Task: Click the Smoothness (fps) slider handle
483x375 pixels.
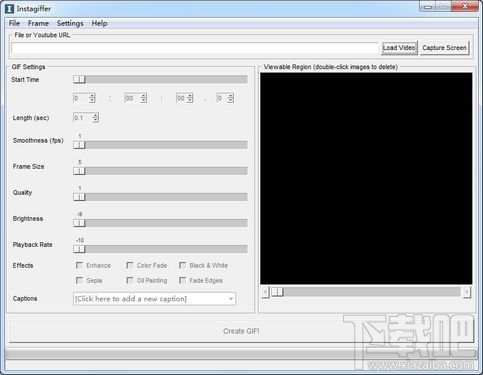Action: tap(79, 145)
